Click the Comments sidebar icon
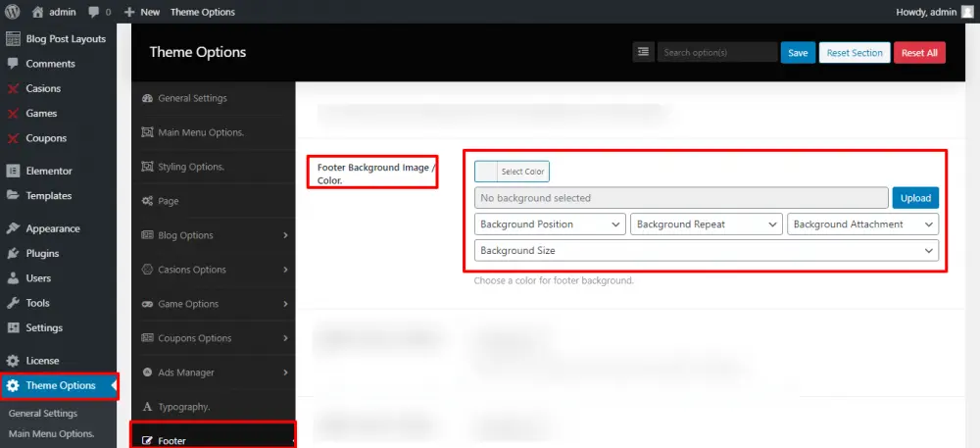This screenshot has height=448, width=980. [13, 64]
